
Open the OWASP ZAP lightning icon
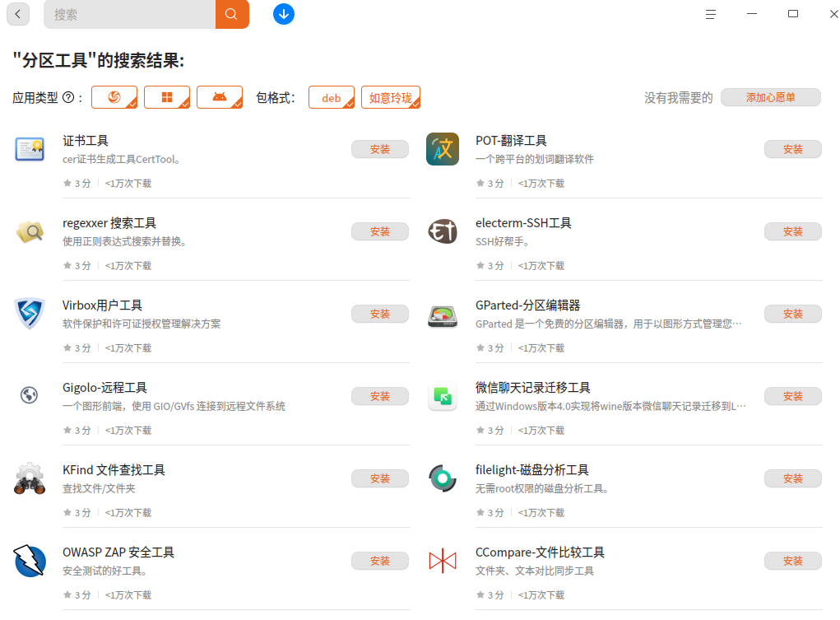tap(30, 561)
